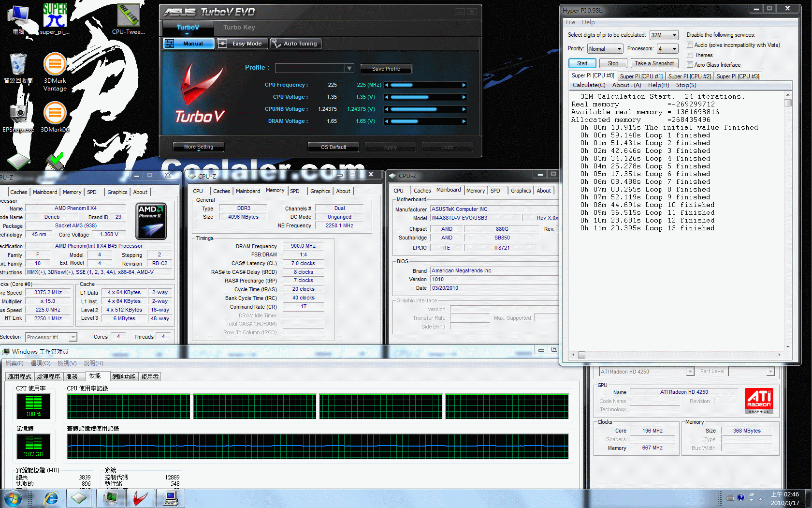Open Task Manager Processes tab
Screen dimensions: 812x508
[48, 376]
